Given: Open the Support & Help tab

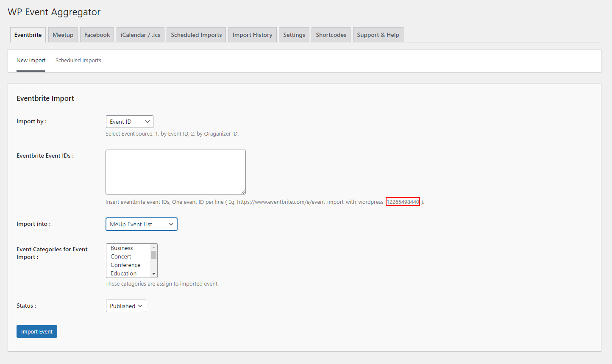Looking at the screenshot, I should click(x=378, y=35).
